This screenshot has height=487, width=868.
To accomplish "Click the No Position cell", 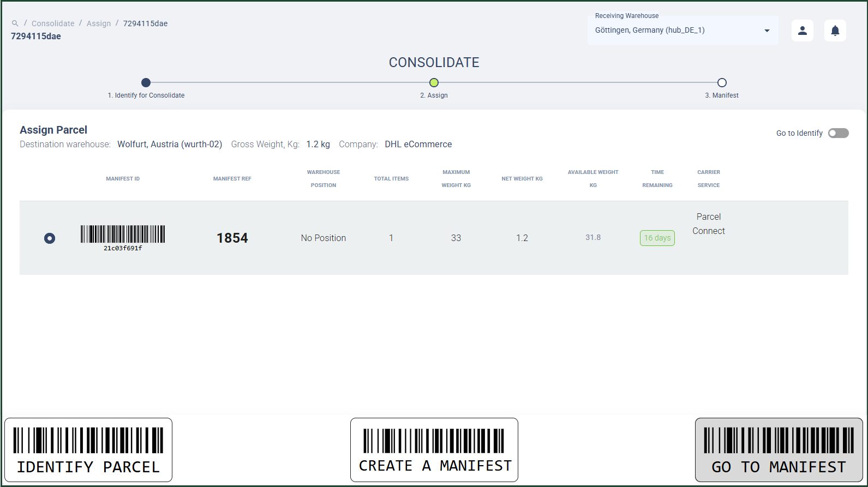I will (324, 238).
